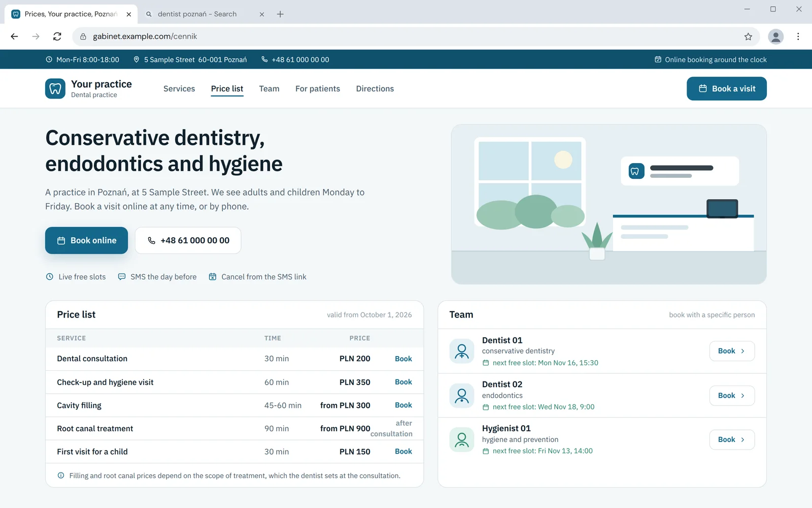Click the browser back arrow

coord(14,37)
